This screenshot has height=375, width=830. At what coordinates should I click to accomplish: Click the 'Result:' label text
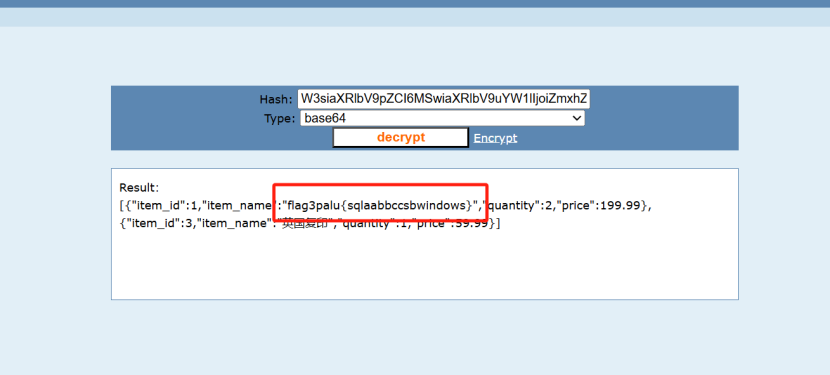[x=139, y=188]
